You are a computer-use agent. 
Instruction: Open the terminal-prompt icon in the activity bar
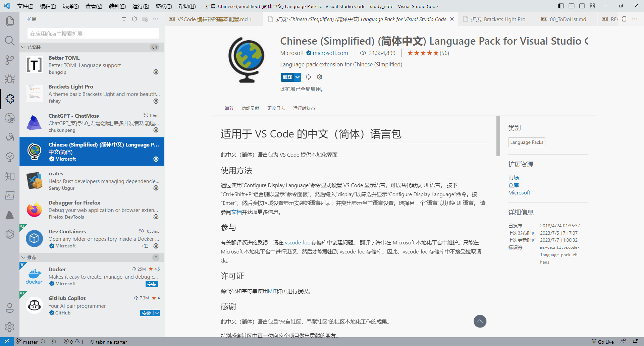[10, 195]
